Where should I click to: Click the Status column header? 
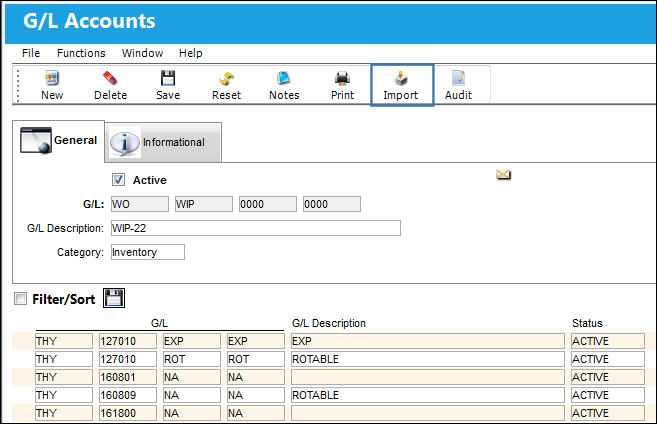pos(587,323)
